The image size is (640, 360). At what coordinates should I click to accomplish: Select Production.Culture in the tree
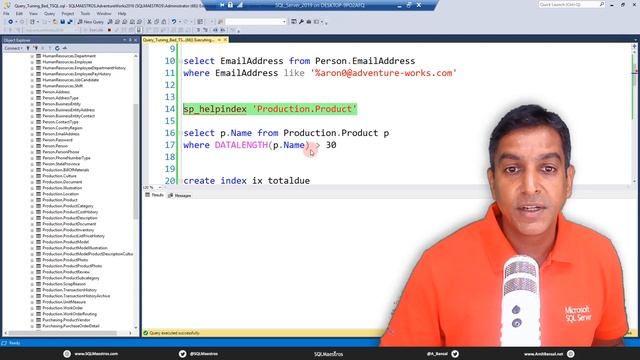click(59, 176)
